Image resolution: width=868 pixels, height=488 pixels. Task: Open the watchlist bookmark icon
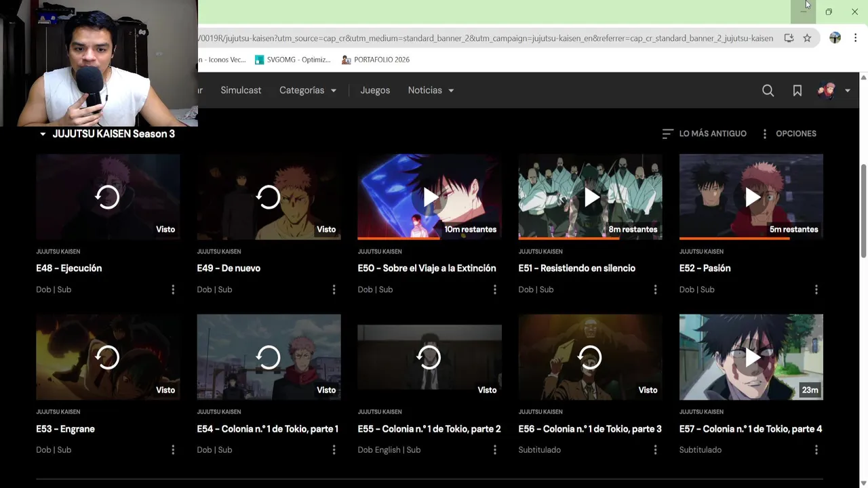click(797, 90)
